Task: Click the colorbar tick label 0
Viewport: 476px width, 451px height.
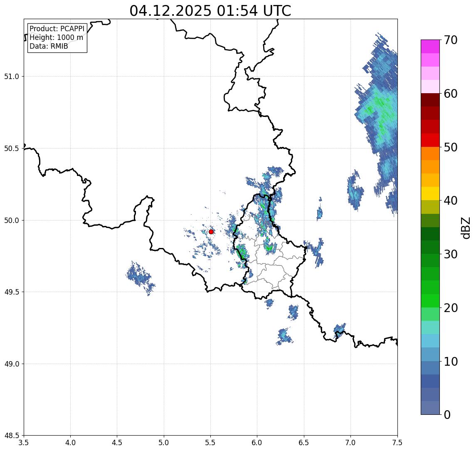Action: (447, 415)
